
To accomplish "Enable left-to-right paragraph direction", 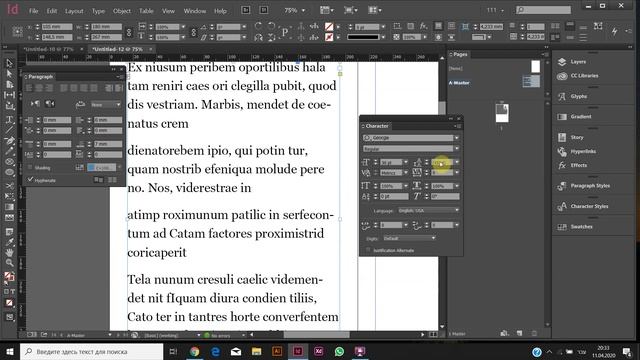I will pos(35,104).
